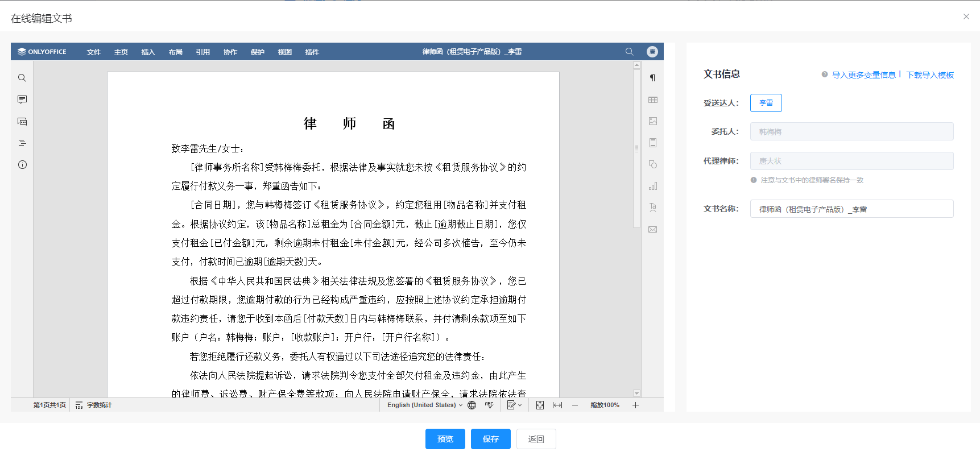This screenshot has width=980, height=460.
Task: Open text art settings in right sidebar
Action: pos(653,208)
